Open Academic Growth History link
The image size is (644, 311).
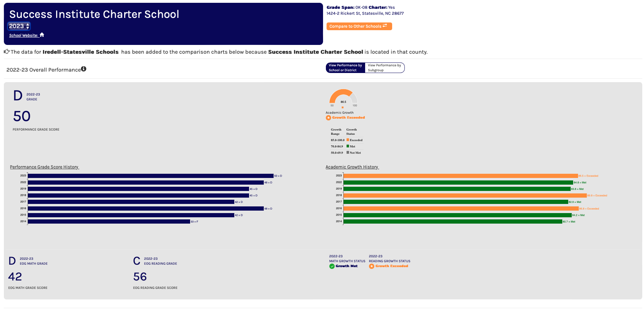coord(352,167)
